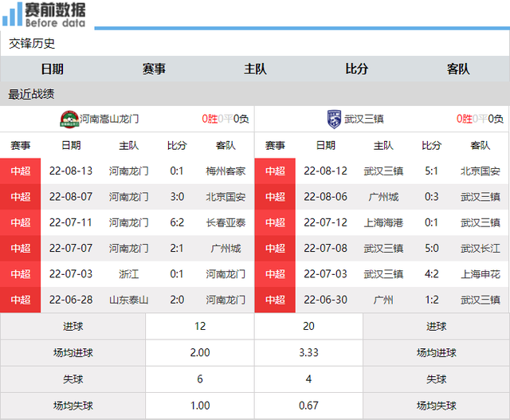
Task: Click the 武汉三镇 team name header
Action: 364,119
